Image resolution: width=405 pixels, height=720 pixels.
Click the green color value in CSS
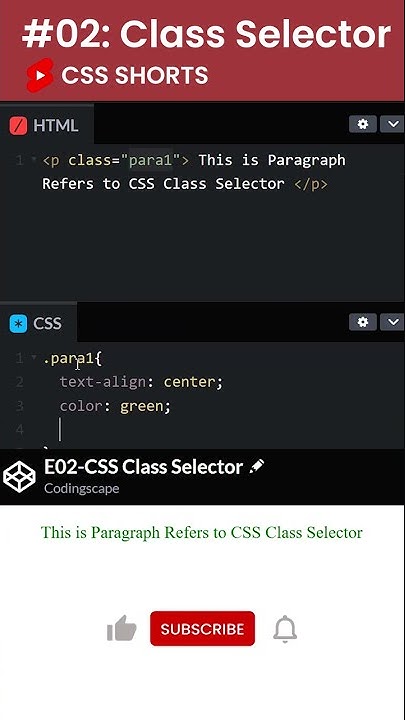coord(141,406)
